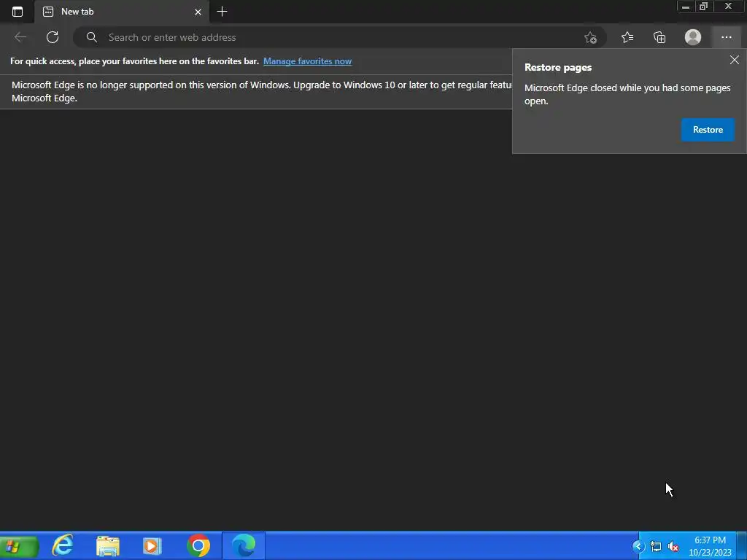Launch Internet Explorer from the taskbar
Screen dimensions: 747x560
point(63,545)
